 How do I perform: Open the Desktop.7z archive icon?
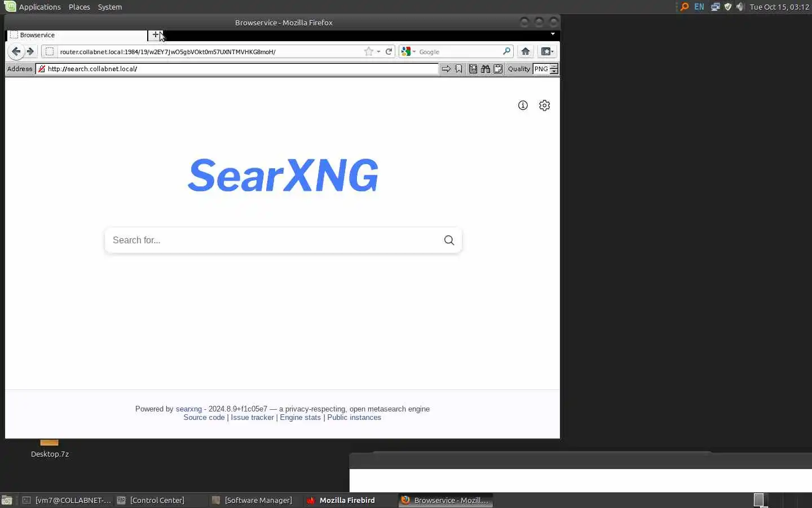[x=50, y=448]
